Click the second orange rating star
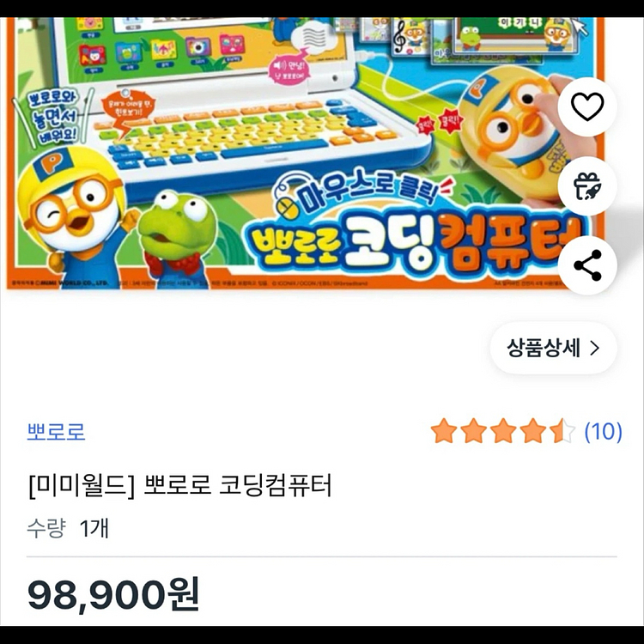Image resolution: width=644 pixels, height=644 pixels. click(473, 431)
